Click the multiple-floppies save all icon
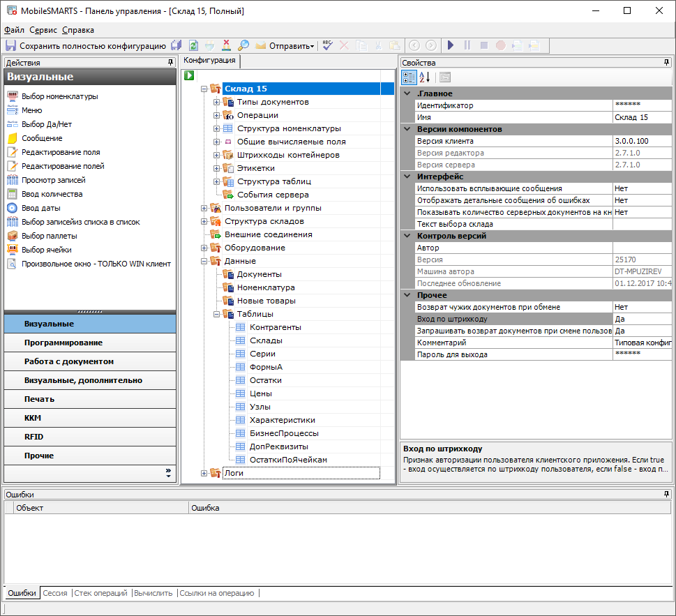The width and height of the screenshot is (676, 616). tap(176, 45)
